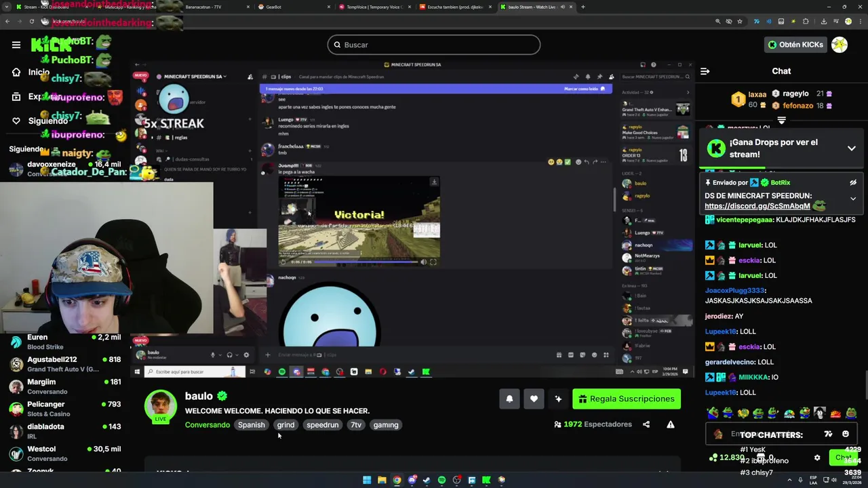Screen dimensions: 868x488
Task: Switch to the Bananacatrun - 7TV browser tab
Action: click(x=212, y=7)
